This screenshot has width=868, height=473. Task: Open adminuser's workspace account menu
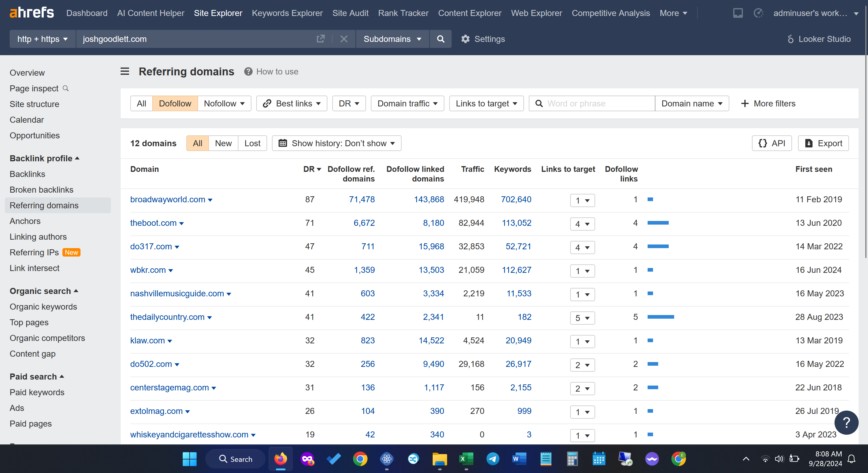[816, 13]
